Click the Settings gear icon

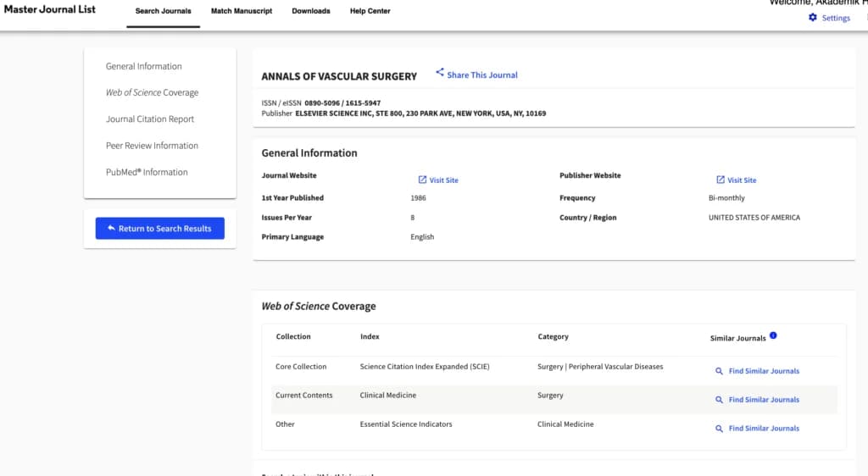pyautogui.click(x=813, y=18)
